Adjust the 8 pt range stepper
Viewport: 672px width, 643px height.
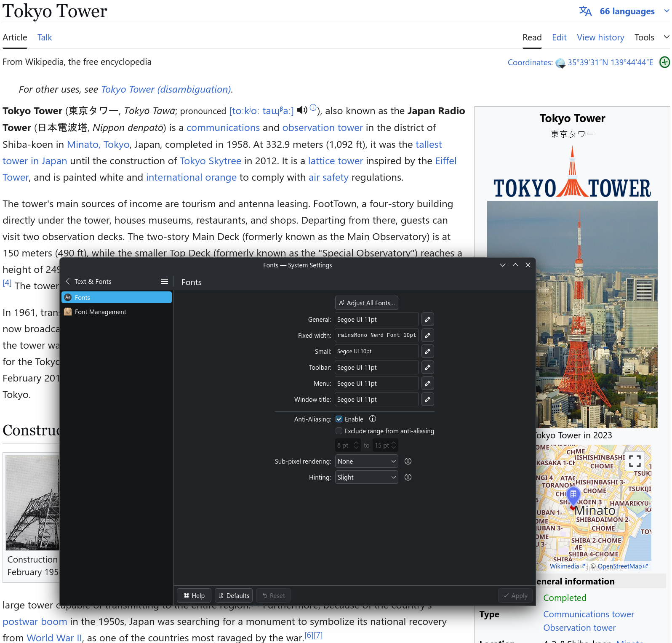click(x=356, y=445)
